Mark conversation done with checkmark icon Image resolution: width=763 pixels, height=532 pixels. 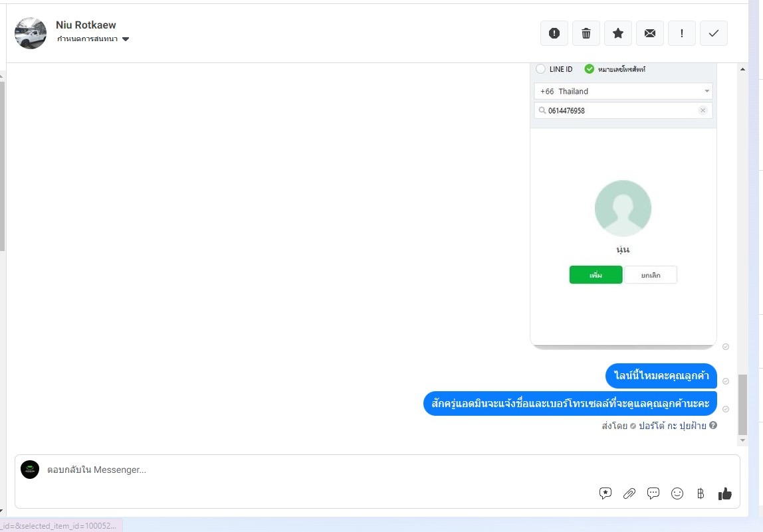pos(713,33)
